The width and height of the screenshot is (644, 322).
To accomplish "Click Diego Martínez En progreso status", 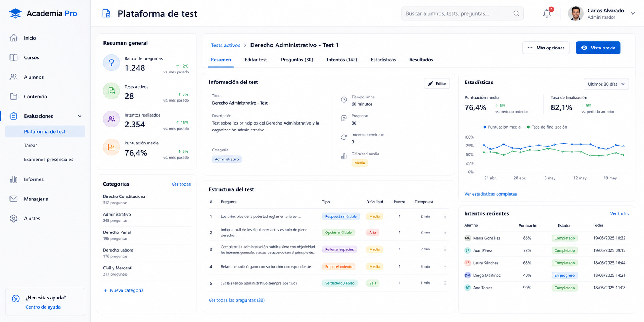I will tap(564, 276).
